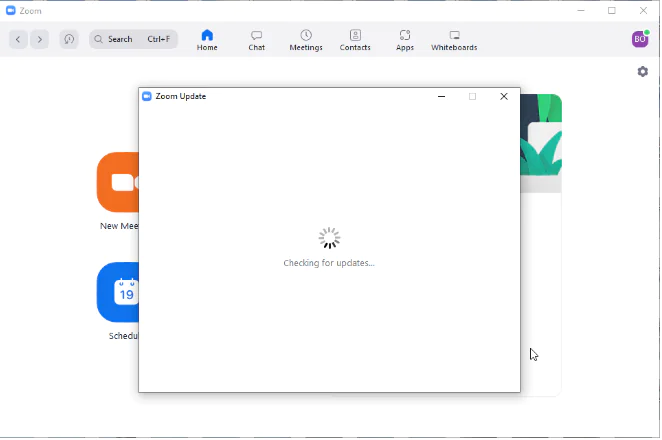
Task: Open the profile avatar menu
Action: click(x=639, y=39)
